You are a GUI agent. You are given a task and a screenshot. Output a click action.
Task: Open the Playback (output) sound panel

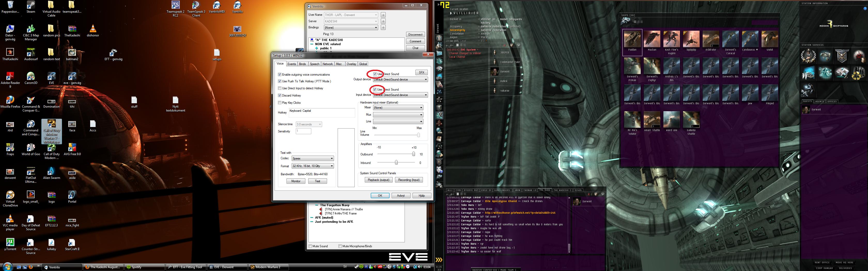378,180
